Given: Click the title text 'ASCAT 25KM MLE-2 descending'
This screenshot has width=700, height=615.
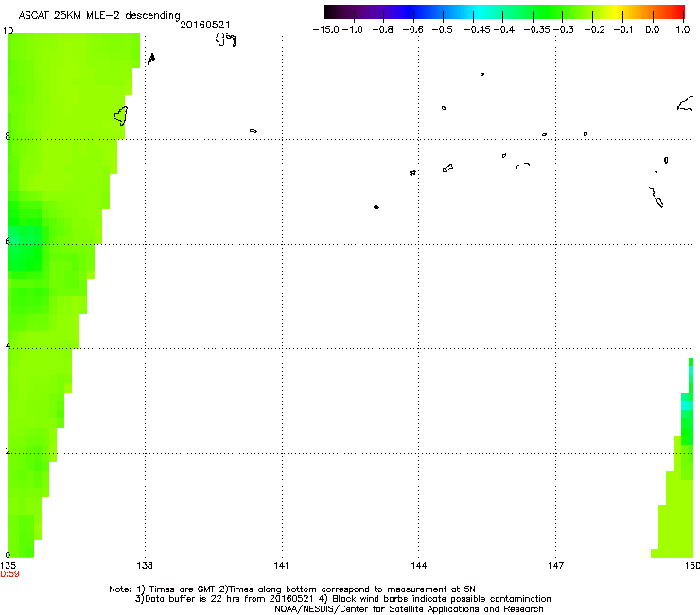Looking at the screenshot, I should pos(99,15).
